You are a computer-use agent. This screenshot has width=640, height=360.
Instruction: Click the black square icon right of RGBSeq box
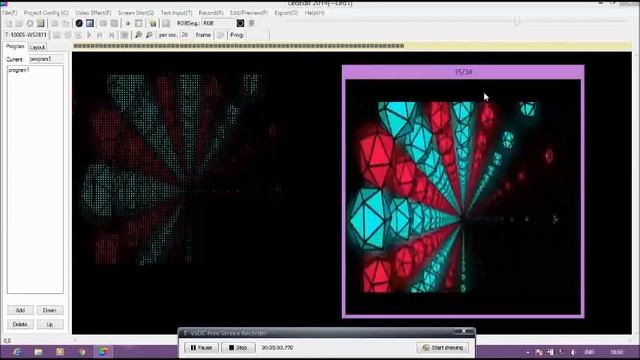240,23
